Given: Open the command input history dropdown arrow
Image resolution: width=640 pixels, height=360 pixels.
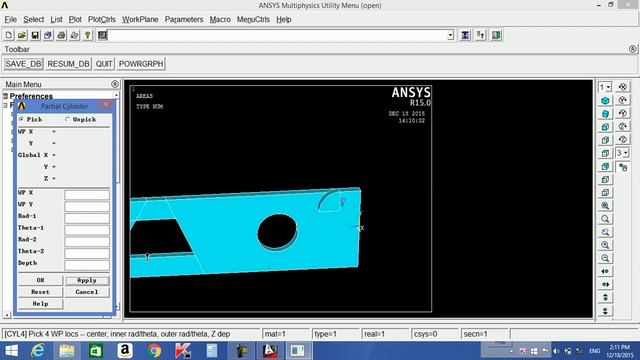Looking at the screenshot, I should click(x=450, y=36).
